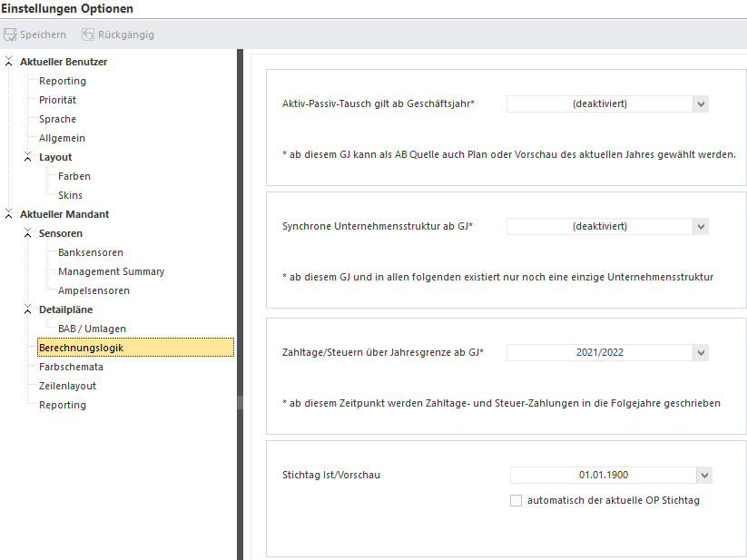Viewport: 747px width, 560px height.
Task: Select Farben under Layout
Action: click(74, 176)
